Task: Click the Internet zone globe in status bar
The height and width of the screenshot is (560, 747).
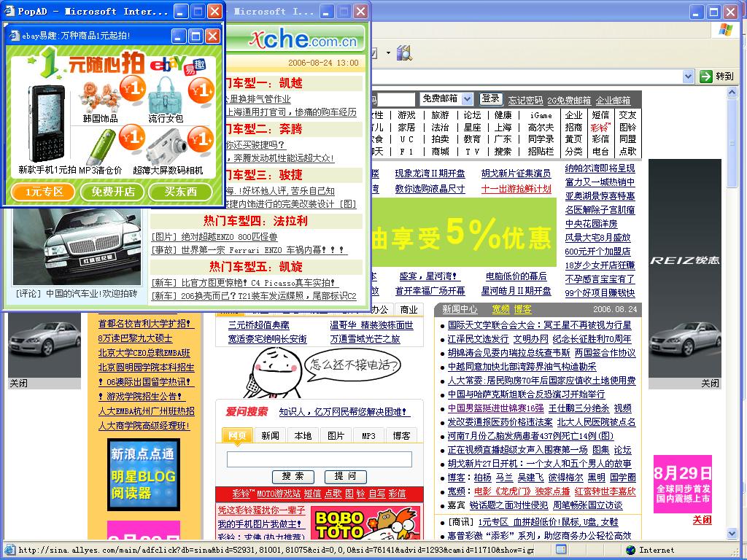Action: [x=631, y=550]
